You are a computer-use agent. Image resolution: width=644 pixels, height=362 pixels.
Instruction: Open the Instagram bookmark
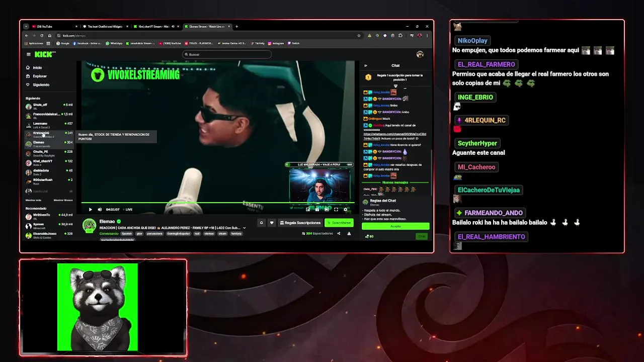point(276,43)
